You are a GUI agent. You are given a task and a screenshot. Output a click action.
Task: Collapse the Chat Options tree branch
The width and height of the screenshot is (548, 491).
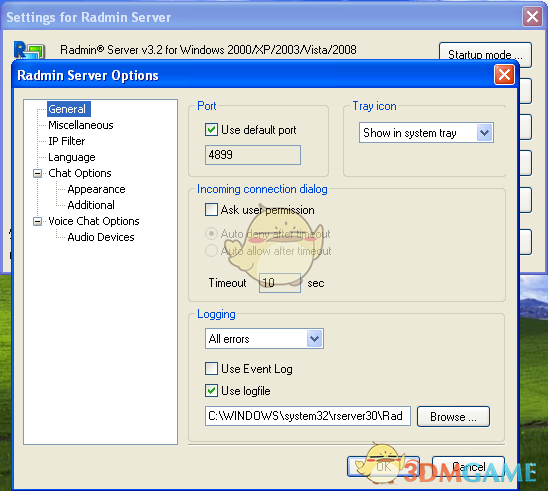click(37, 173)
